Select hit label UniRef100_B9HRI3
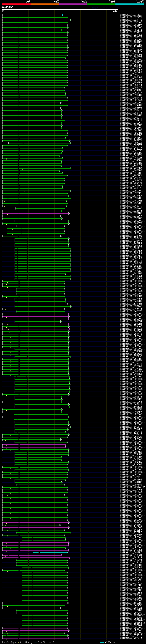Viewport: 146px width, 644px height. pyautogui.click(x=131, y=53)
